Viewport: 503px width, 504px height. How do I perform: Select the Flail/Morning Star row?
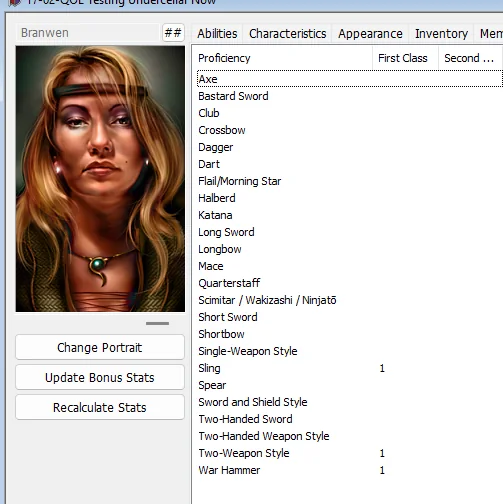tap(349, 181)
